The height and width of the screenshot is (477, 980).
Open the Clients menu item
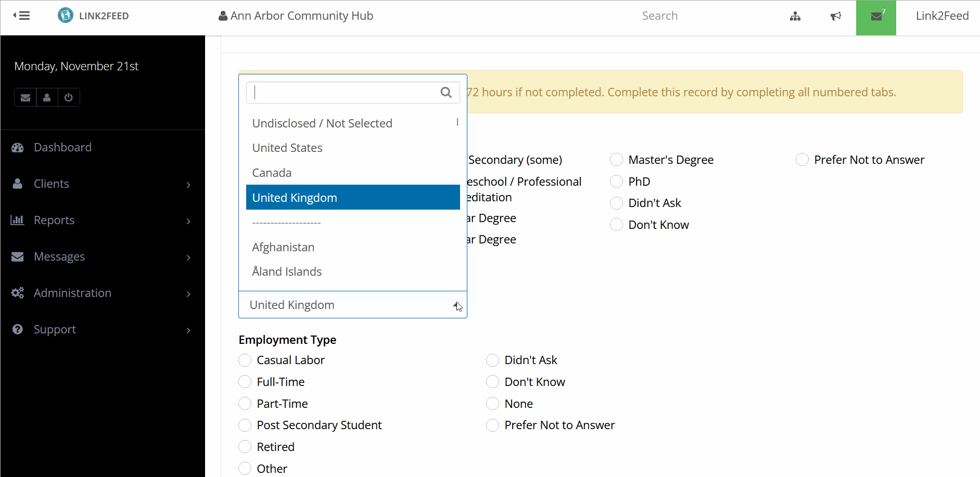[51, 183]
